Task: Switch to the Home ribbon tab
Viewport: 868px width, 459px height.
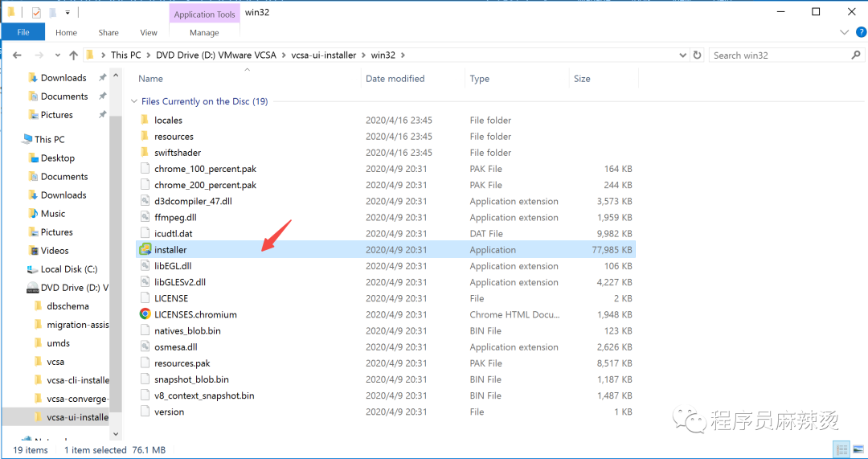Action: coord(66,33)
